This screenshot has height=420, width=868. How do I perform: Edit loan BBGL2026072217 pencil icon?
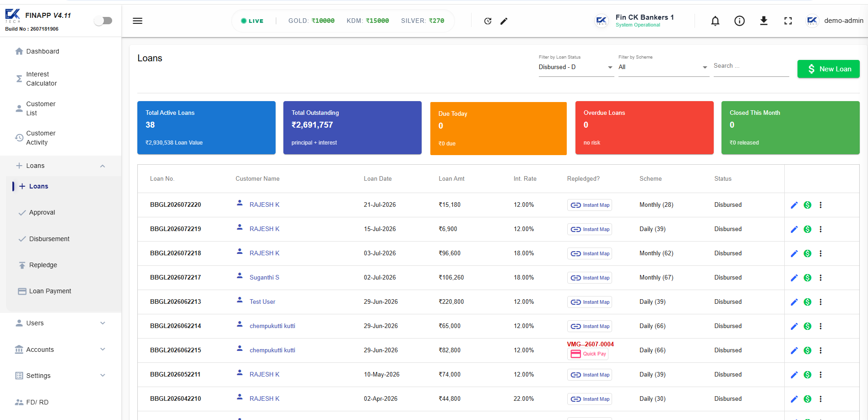(x=794, y=278)
